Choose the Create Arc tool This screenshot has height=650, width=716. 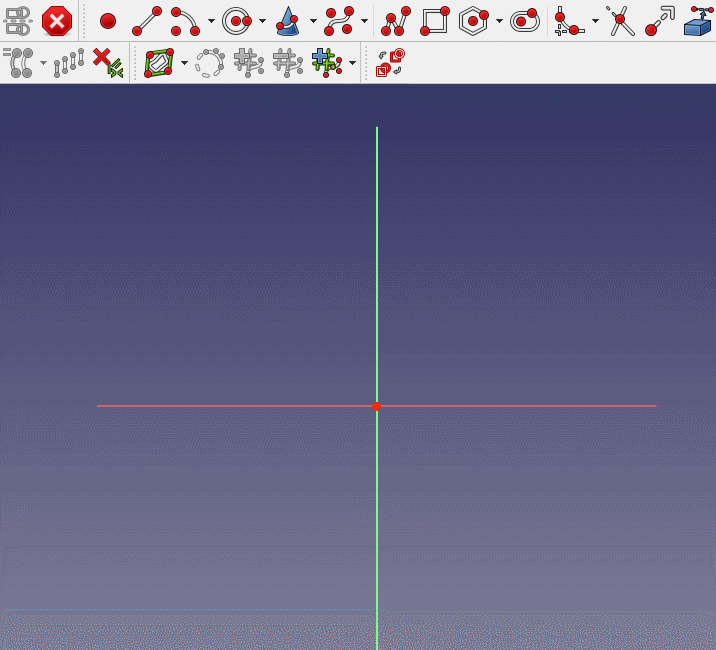pos(185,21)
